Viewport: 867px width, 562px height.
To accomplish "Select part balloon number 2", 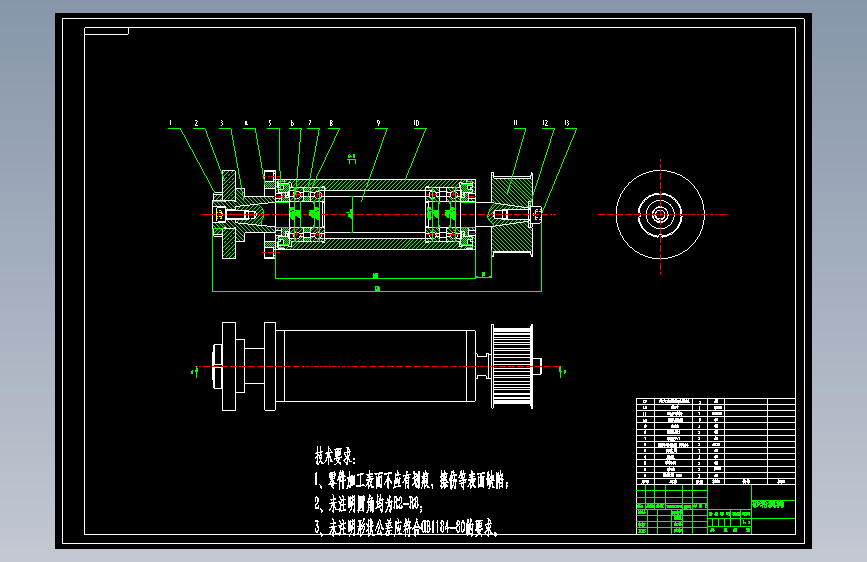I will tap(196, 123).
